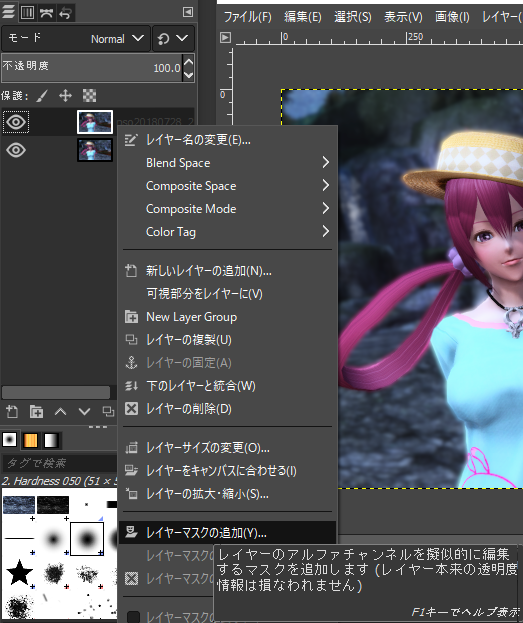The image size is (523, 623).
Task: Open the 選択(S) menu
Action: click(353, 17)
